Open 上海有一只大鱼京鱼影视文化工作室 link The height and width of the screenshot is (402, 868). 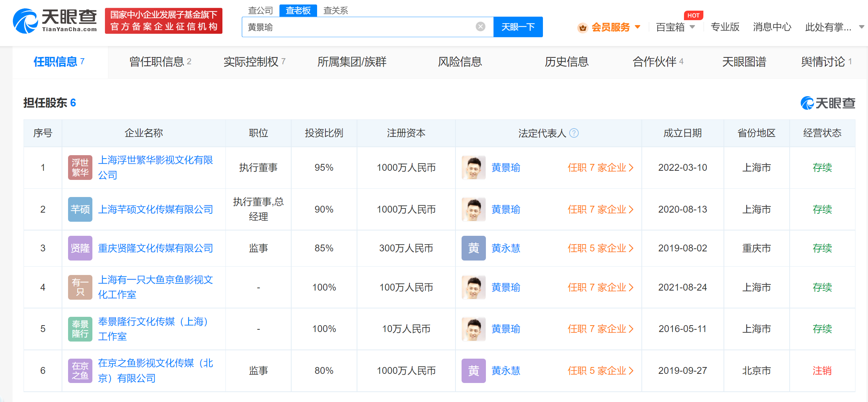tap(156, 287)
